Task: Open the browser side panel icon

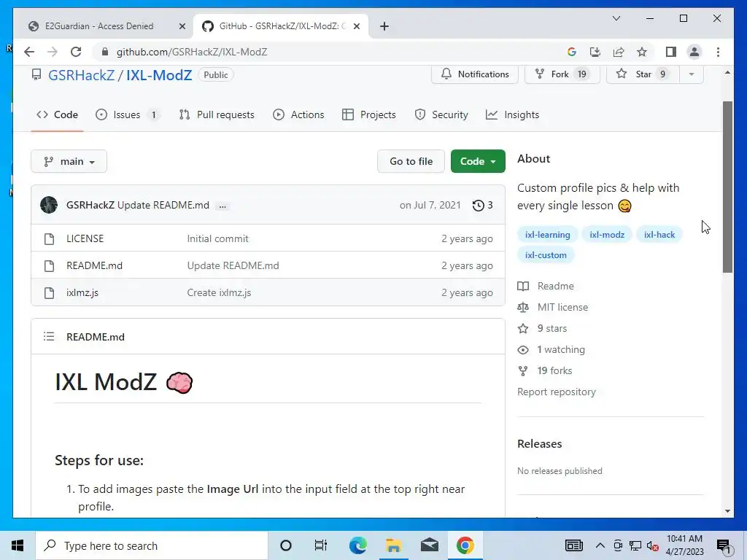Action: click(671, 52)
